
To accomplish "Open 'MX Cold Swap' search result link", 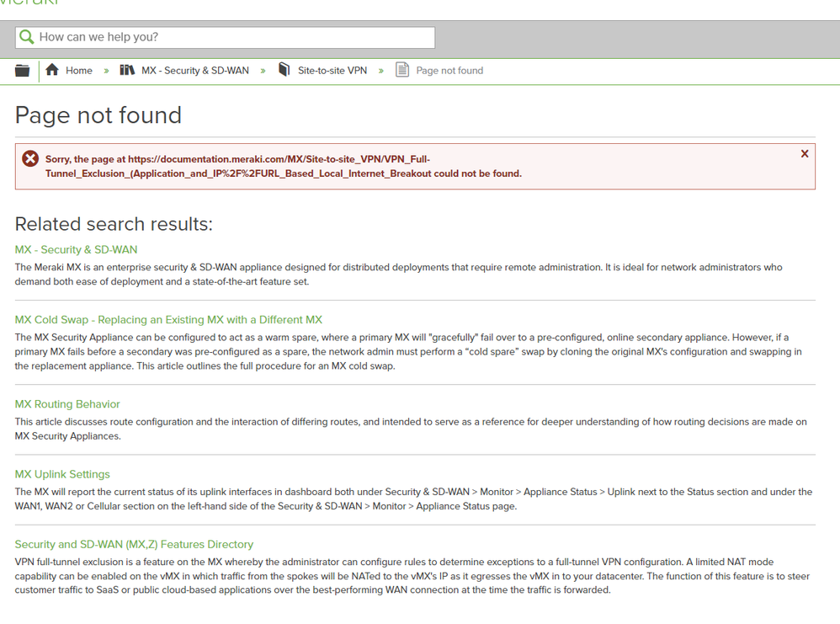I will tap(168, 320).
